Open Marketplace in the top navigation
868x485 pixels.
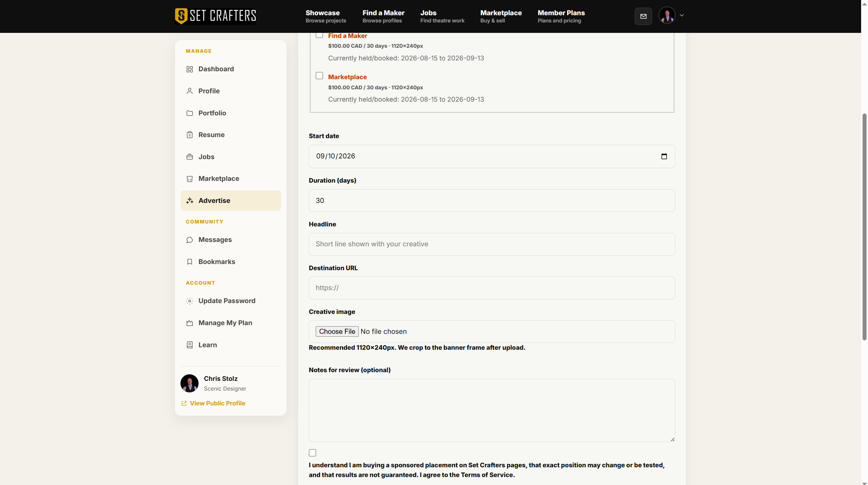point(501,16)
